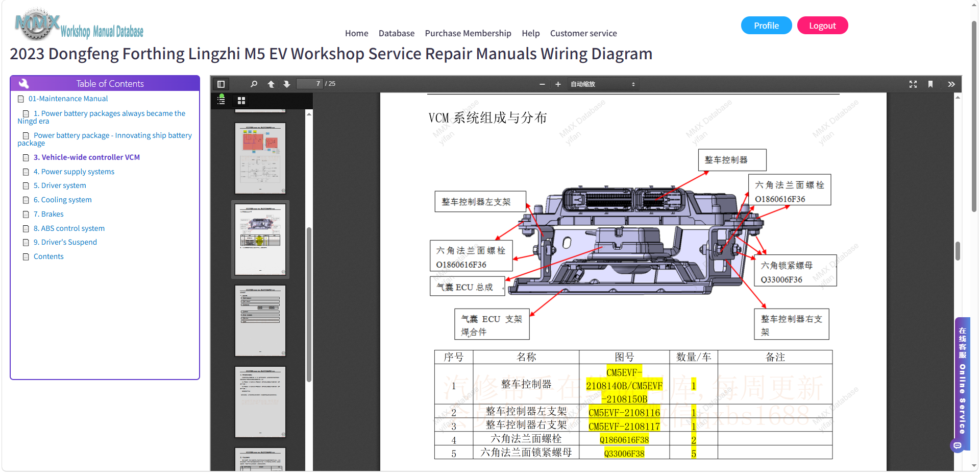Click the page icon beside 7. Brakes
The width and height of the screenshot is (980, 473).
click(26, 215)
